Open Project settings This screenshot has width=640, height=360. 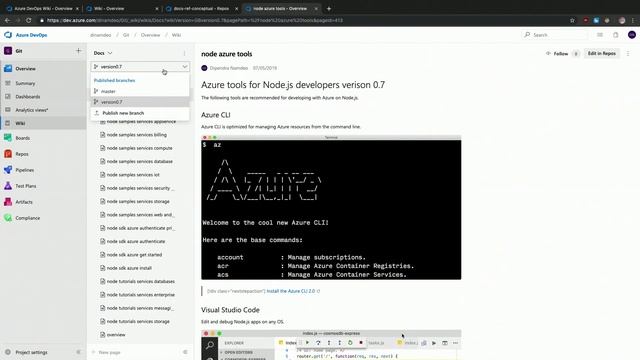32,352
